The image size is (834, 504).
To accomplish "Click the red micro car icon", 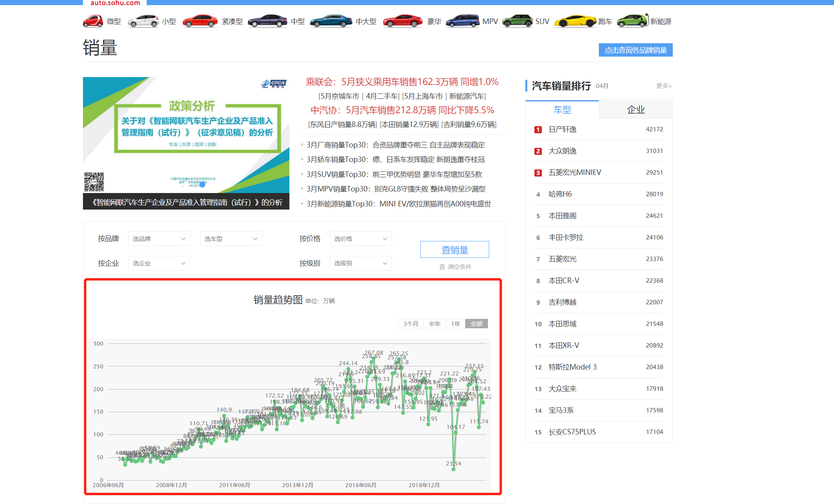I will tap(93, 21).
